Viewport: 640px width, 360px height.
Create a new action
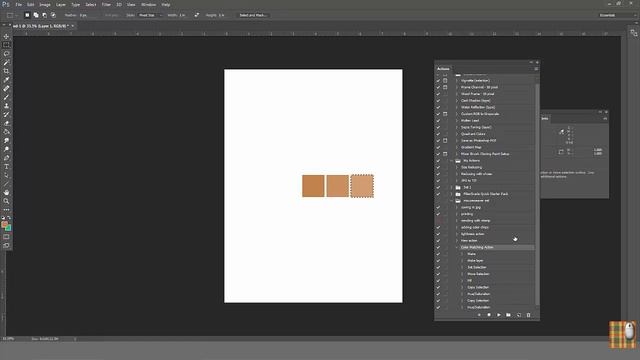coord(519,315)
